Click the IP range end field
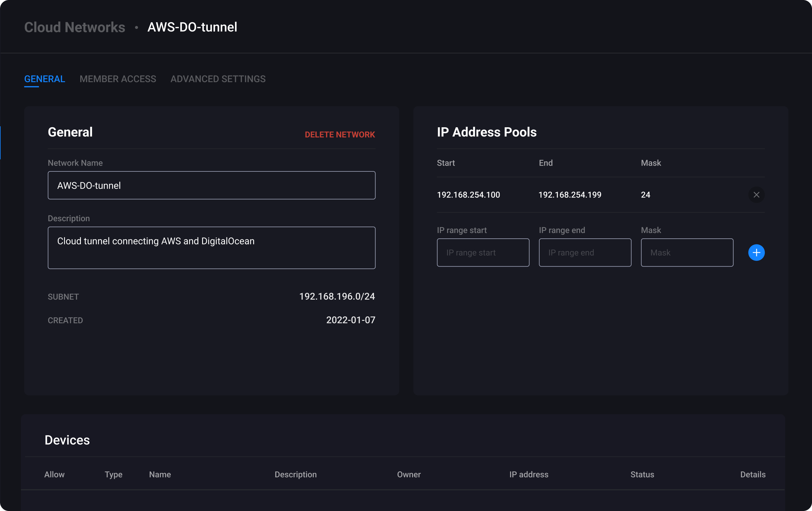The width and height of the screenshot is (812, 511). [585, 252]
